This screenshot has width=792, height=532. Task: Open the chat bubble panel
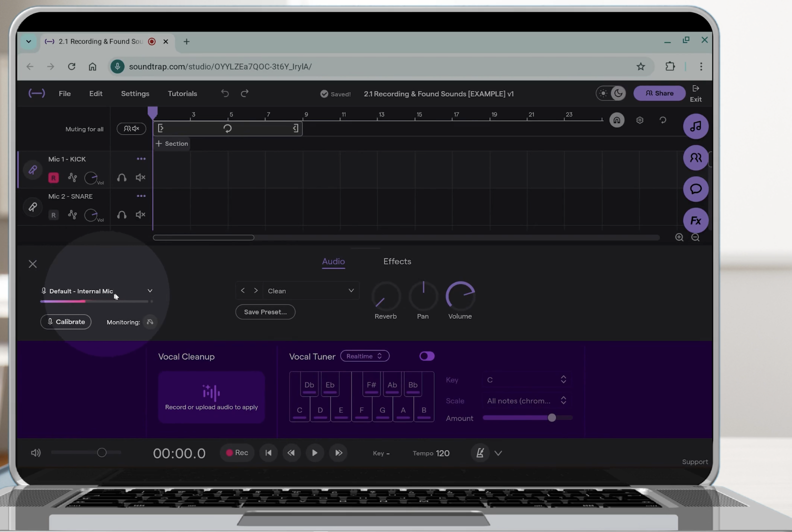695,189
